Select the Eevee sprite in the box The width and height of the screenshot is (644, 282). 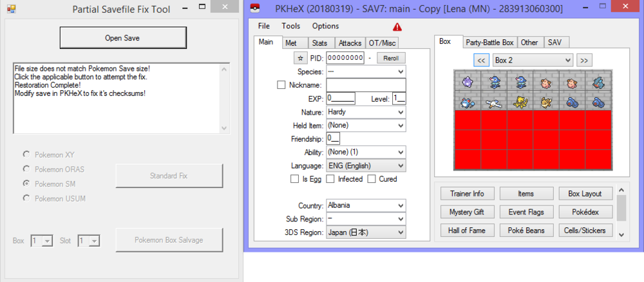(x=546, y=100)
